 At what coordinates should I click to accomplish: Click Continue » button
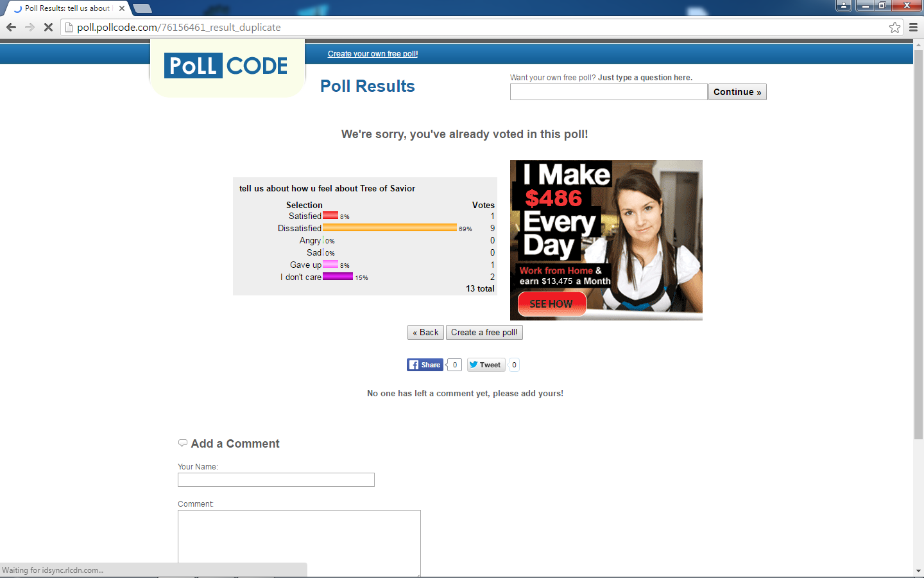[737, 92]
